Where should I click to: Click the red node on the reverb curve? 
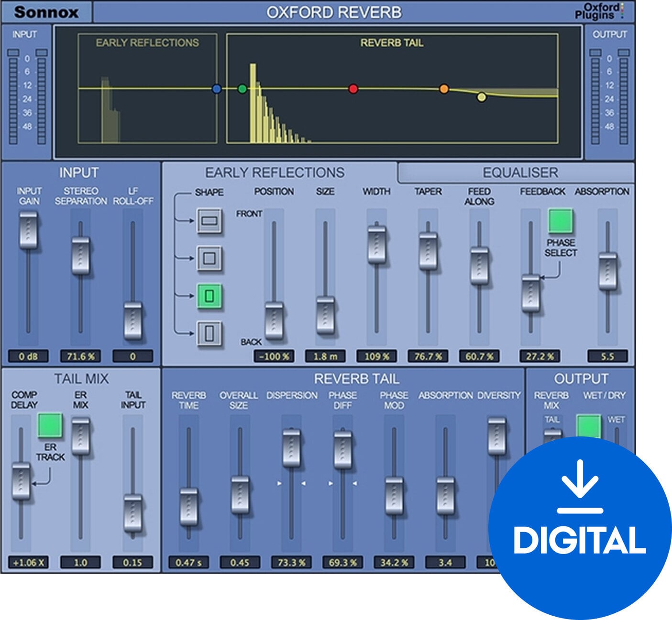coord(353,88)
